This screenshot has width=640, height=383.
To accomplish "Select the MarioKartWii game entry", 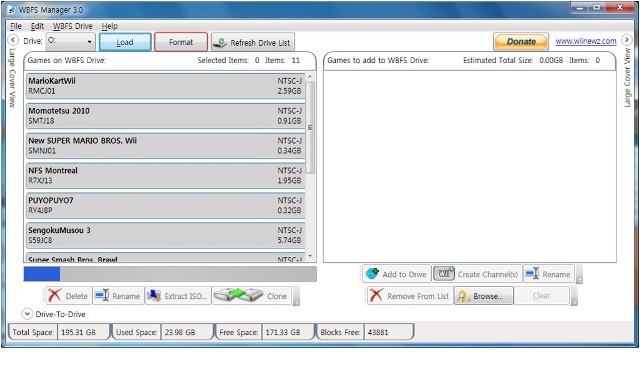I will point(165,86).
